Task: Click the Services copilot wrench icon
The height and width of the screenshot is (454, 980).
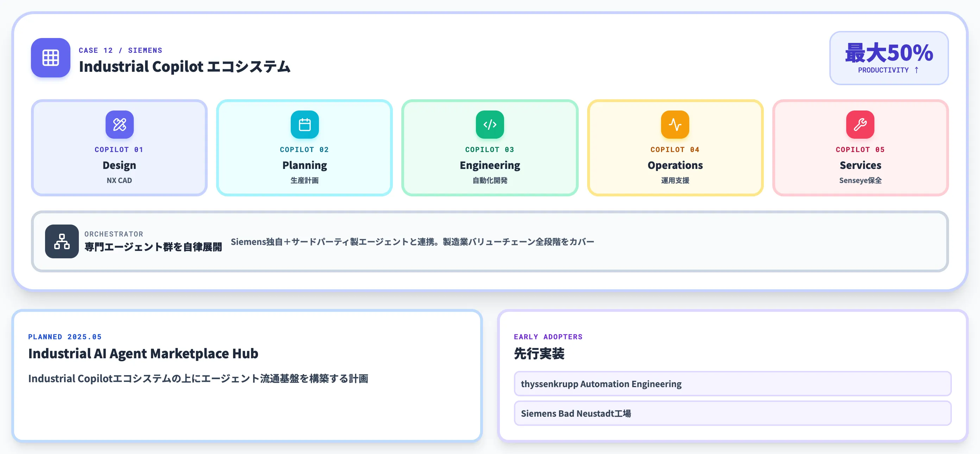Action: pos(860,124)
